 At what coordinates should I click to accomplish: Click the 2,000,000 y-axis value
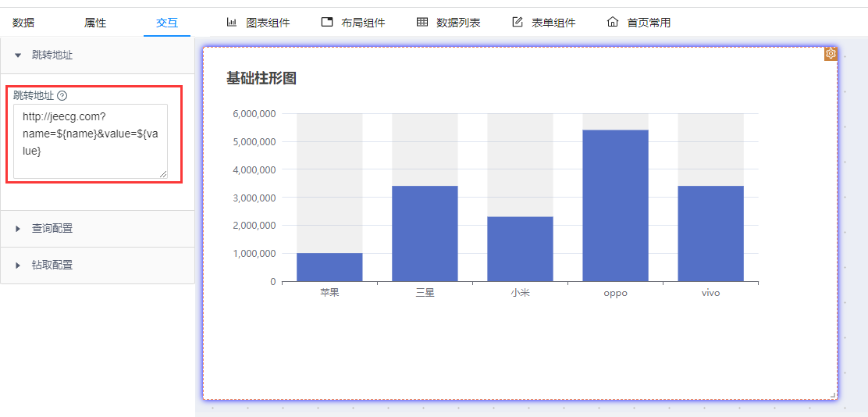click(255, 226)
